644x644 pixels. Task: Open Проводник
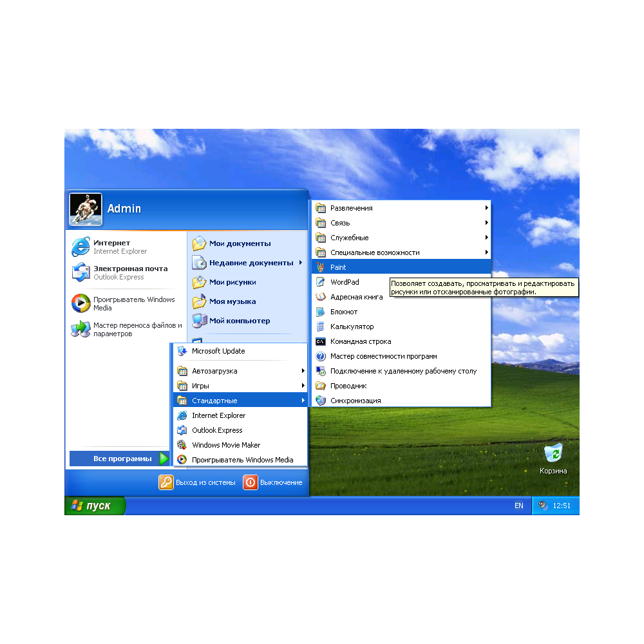[401, 386]
